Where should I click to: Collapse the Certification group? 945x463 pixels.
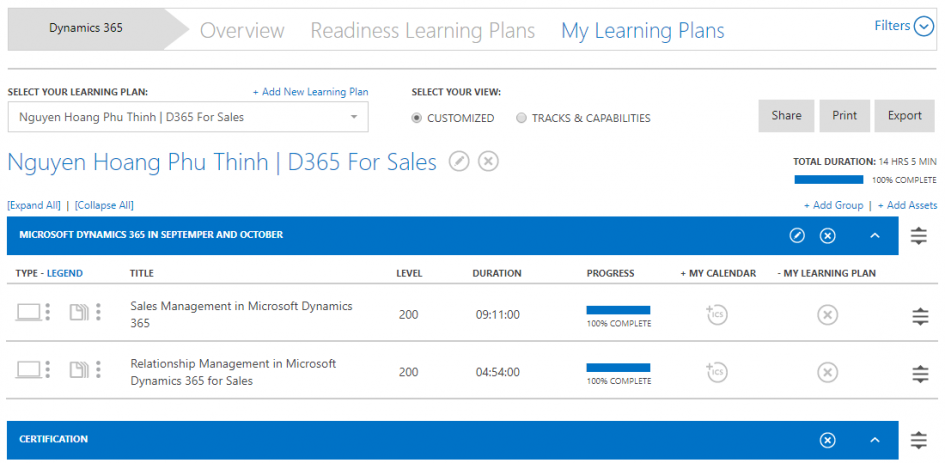coord(875,440)
